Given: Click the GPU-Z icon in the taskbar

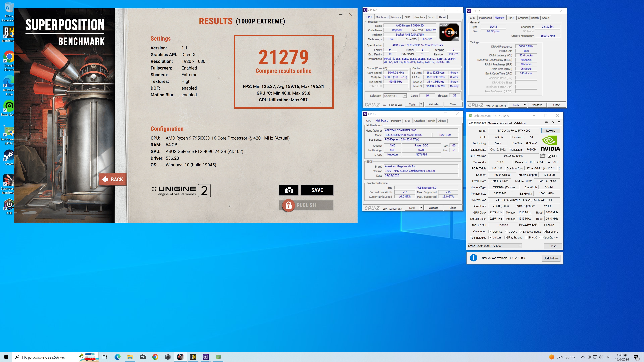Looking at the screenshot, I should pyautogui.click(x=218, y=357).
